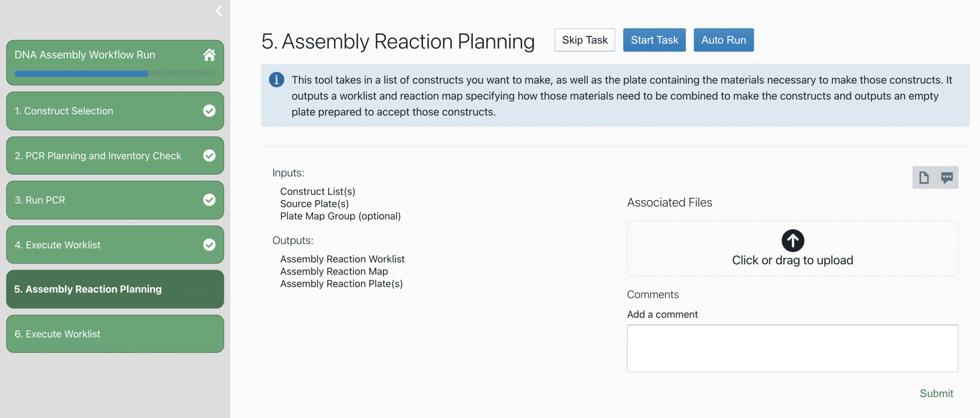Click Run PCR completed checkmark icon
980x418 pixels.
coord(209,200)
